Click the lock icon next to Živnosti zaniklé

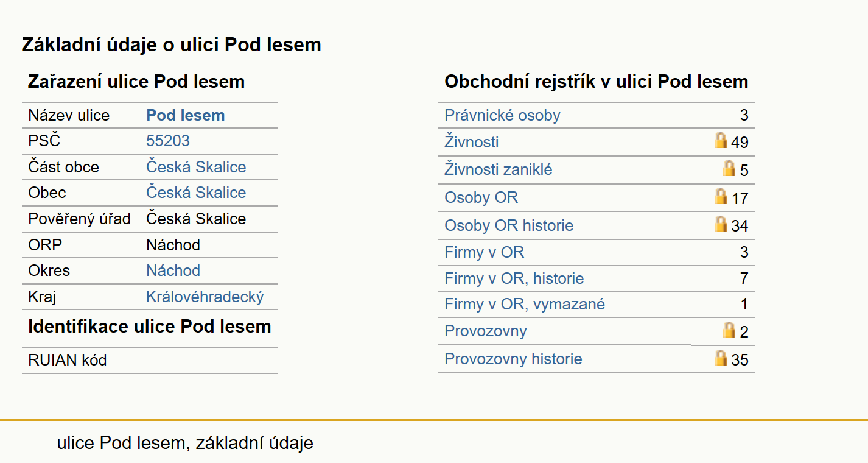point(729,168)
